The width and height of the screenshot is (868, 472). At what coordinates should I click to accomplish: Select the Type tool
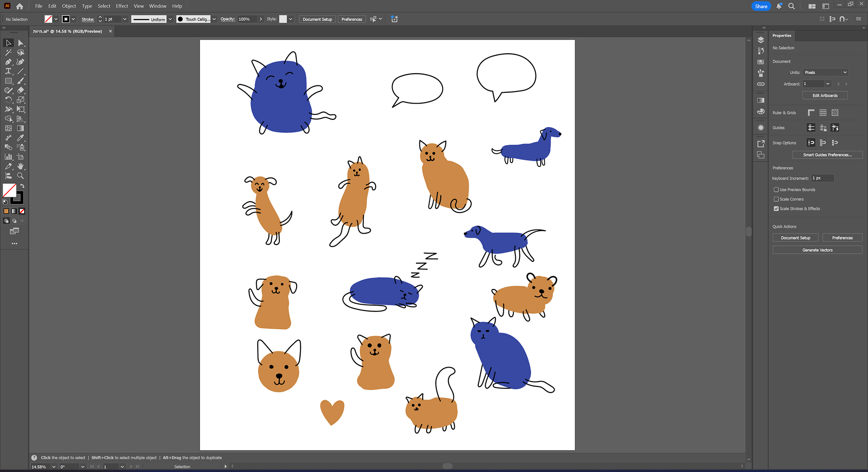coord(8,71)
